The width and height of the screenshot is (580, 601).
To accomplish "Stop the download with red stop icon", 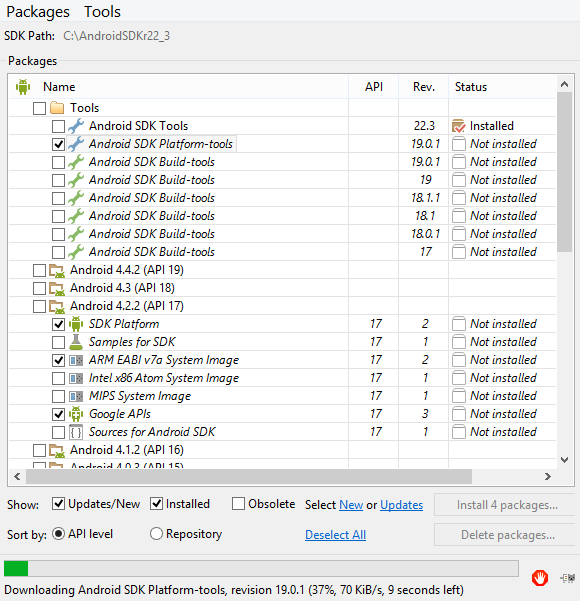I will [540, 578].
